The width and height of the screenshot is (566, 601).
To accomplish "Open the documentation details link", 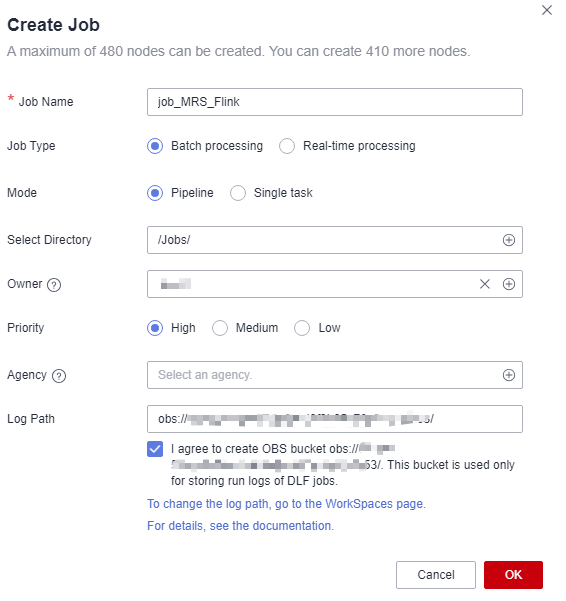I will point(240,525).
